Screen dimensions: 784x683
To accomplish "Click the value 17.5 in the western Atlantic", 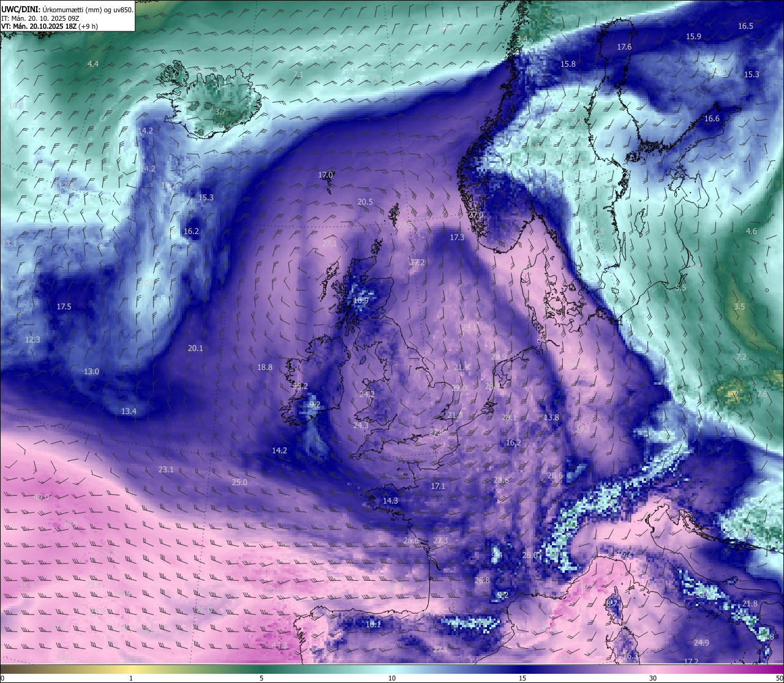I will [x=64, y=306].
